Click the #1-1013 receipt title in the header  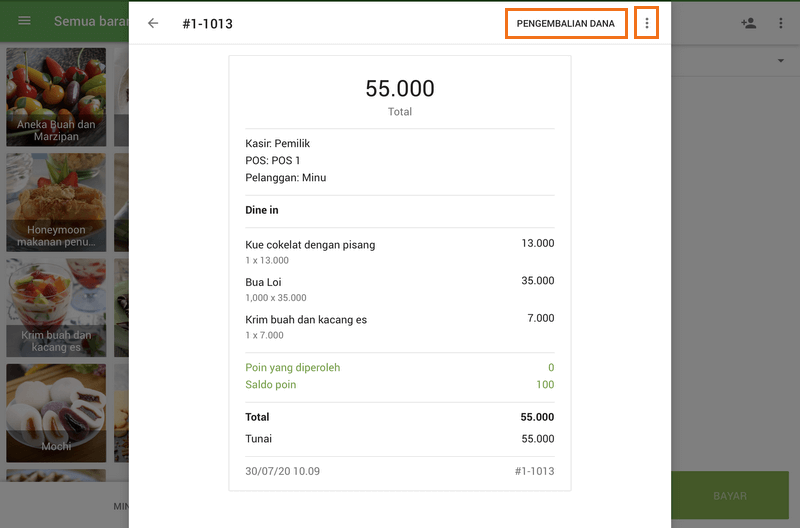coord(207,23)
